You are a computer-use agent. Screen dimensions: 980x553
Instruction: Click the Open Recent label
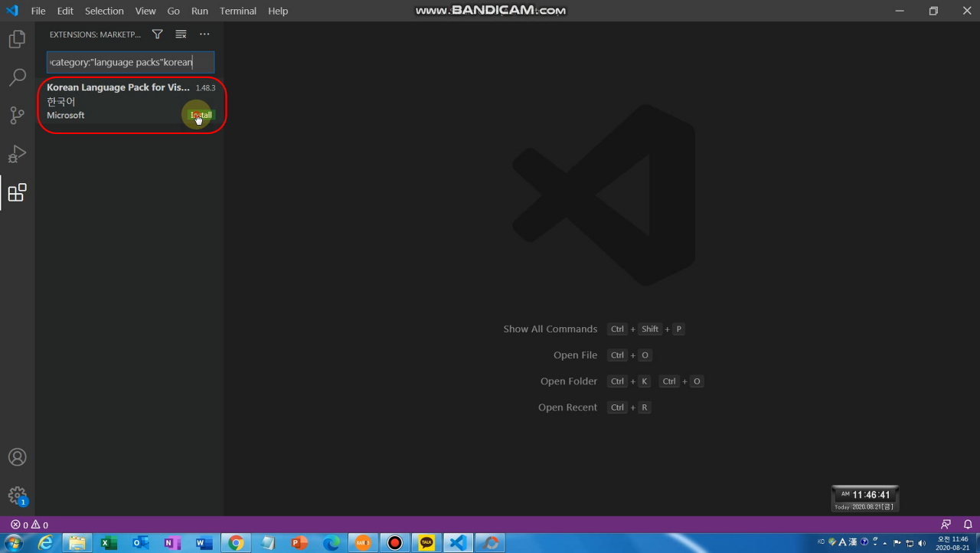(x=568, y=407)
